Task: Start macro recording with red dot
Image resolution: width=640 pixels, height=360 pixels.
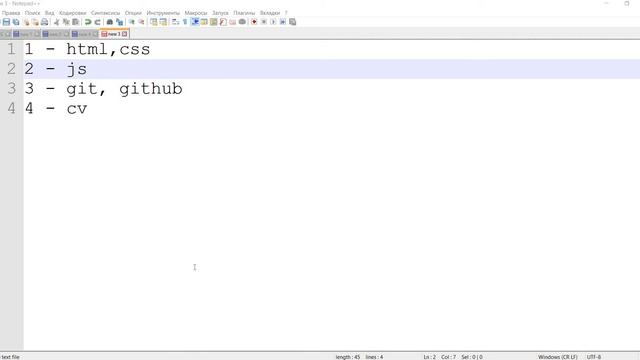Action: [x=254, y=22]
